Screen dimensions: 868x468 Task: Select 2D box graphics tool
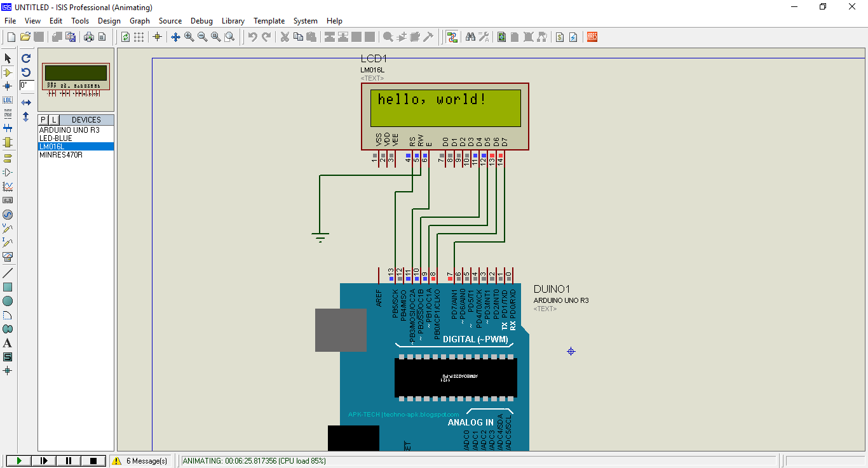click(x=8, y=287)
